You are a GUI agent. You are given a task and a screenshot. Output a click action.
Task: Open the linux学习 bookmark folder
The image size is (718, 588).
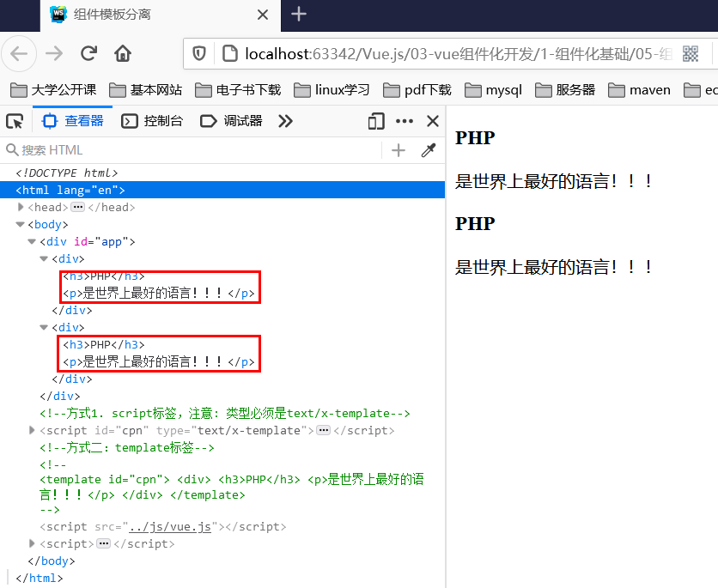tap(332, 90)
